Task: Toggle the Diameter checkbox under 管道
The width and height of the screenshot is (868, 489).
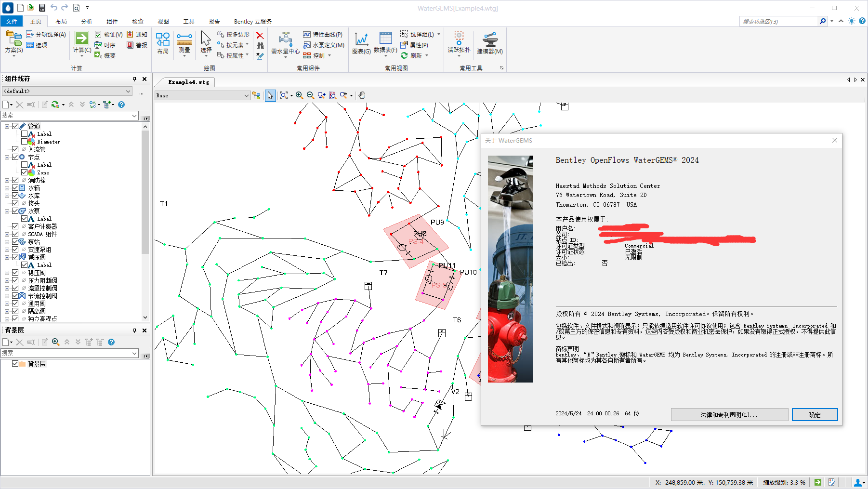Action: [24, 142]
